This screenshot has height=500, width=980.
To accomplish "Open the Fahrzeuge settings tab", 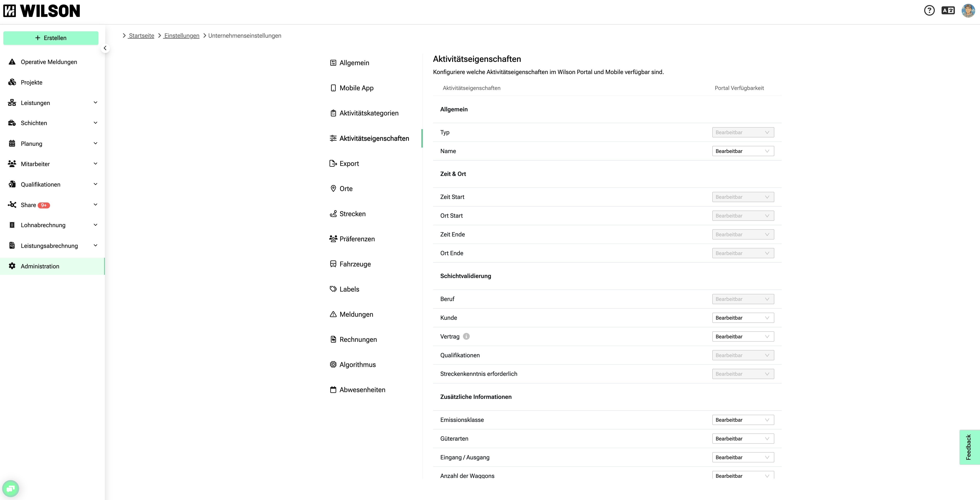I will coord(355,264).
